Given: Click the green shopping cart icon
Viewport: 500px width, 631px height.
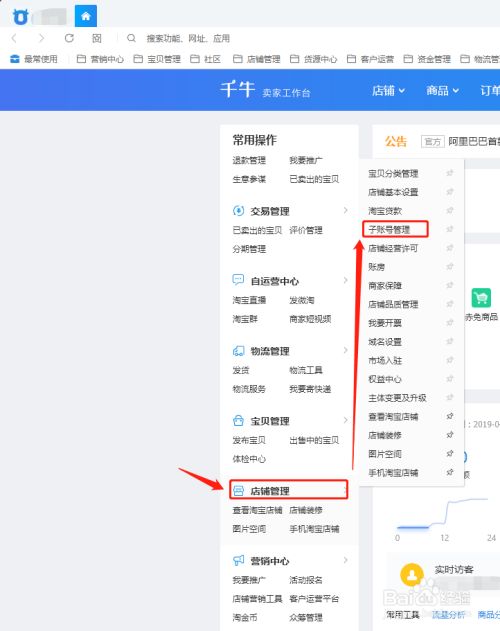Looking at the screenshot, I should [x=481, y=298].
